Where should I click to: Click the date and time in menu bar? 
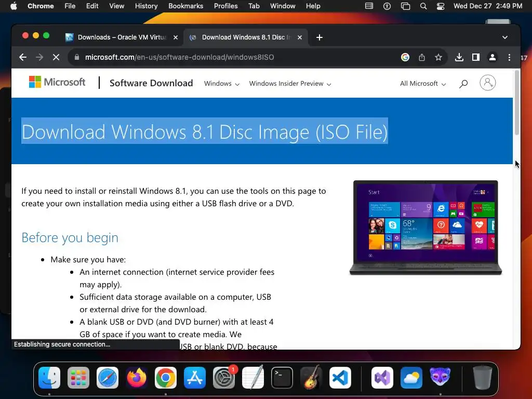coord(487,6)
